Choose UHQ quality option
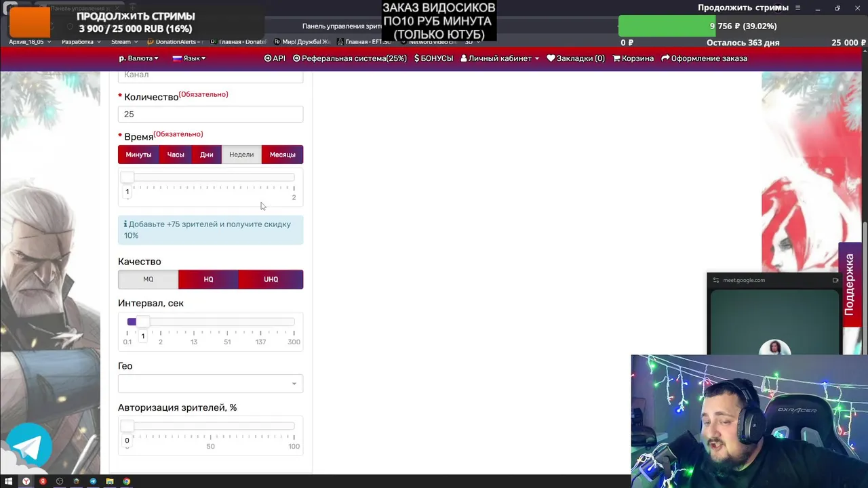Image resolution: width=868 pixels, height=488 pixels. [x=271, y=279]
